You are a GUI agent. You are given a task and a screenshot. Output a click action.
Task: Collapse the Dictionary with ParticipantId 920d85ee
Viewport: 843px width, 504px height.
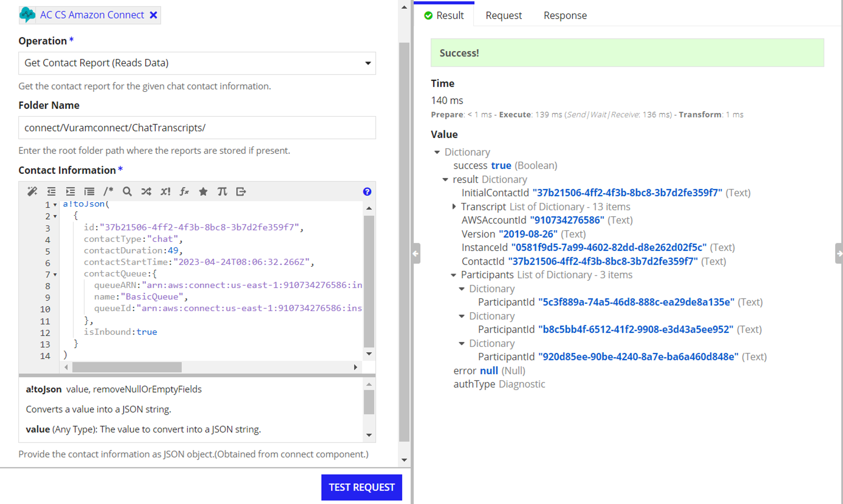coord(462,343)
